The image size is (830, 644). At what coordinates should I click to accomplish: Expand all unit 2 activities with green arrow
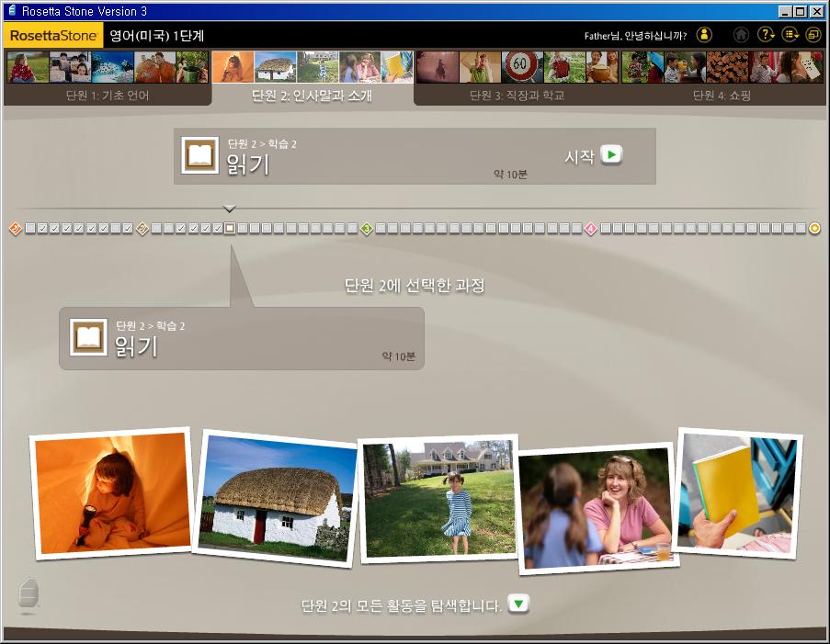[518, 604]
